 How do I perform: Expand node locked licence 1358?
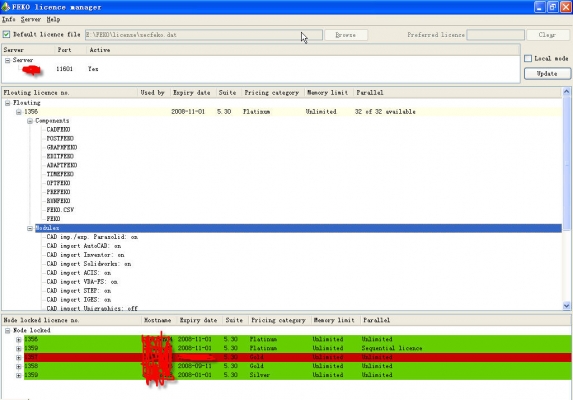[x=19, y=366]
